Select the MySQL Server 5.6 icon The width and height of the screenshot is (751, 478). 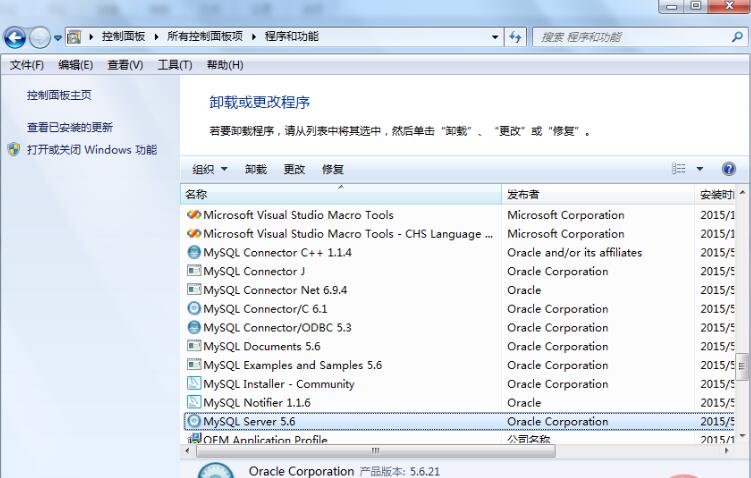pos(194,421)
